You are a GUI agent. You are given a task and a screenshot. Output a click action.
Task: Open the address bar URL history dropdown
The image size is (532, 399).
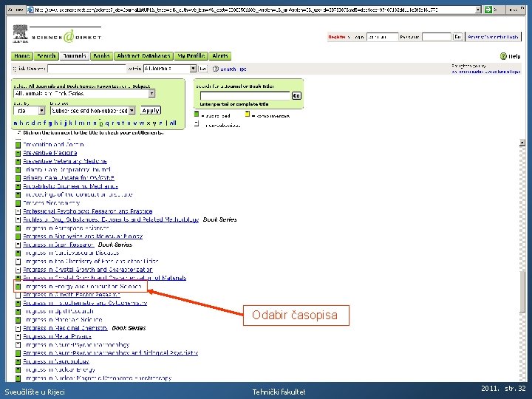[478, 10]
